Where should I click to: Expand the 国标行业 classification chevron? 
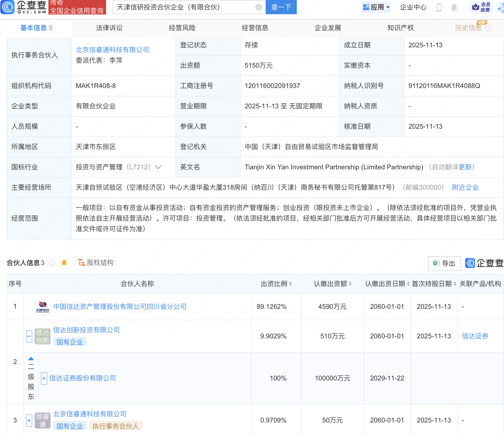[x=158, y=167]
